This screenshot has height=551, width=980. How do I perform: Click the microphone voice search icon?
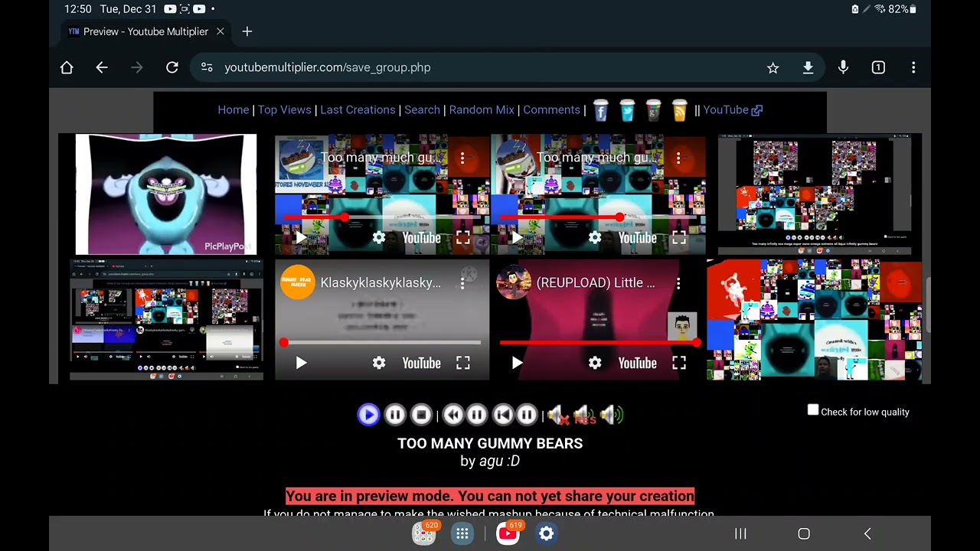tap(843, 67)
